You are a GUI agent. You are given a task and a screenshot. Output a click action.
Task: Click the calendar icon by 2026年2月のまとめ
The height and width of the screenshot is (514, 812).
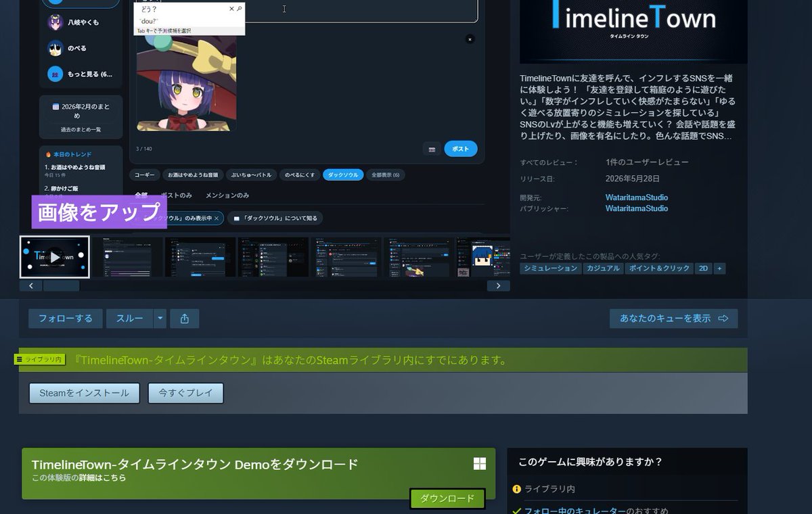(x=56, y=107)
